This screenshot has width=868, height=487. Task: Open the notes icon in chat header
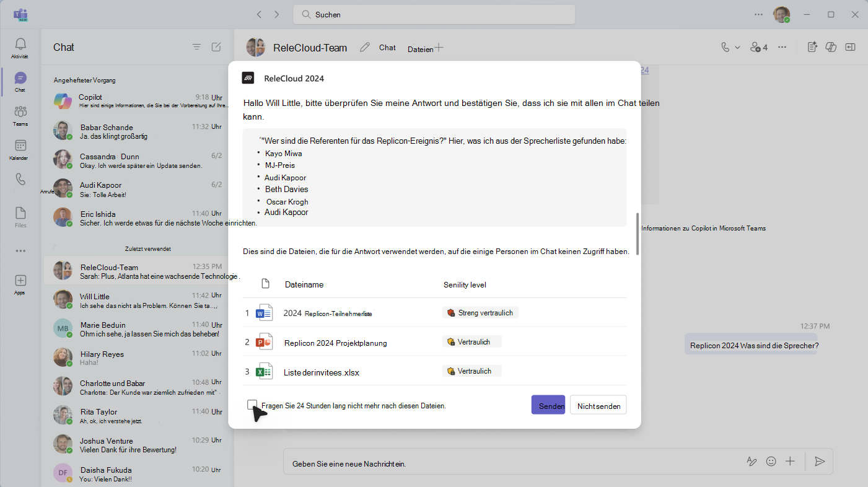813,47
